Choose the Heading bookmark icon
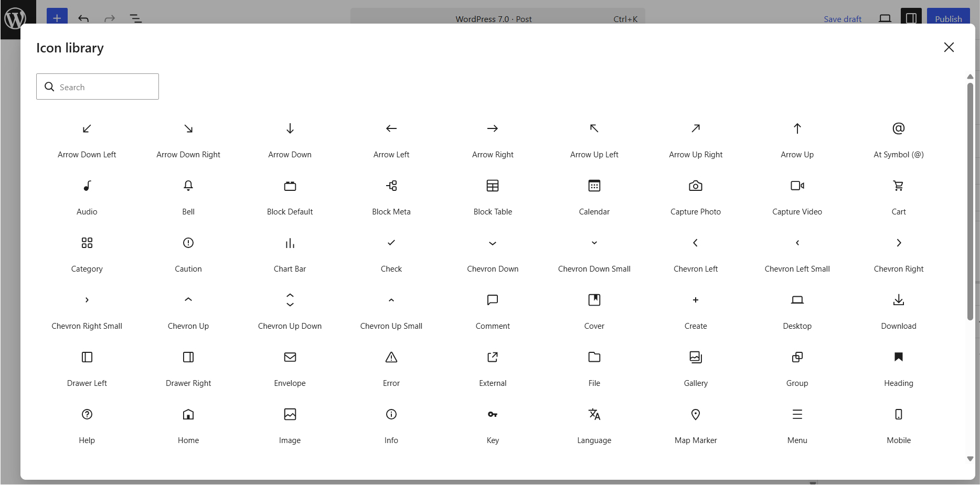The height and width of the screenshot is (485, 980). (899, 357)
